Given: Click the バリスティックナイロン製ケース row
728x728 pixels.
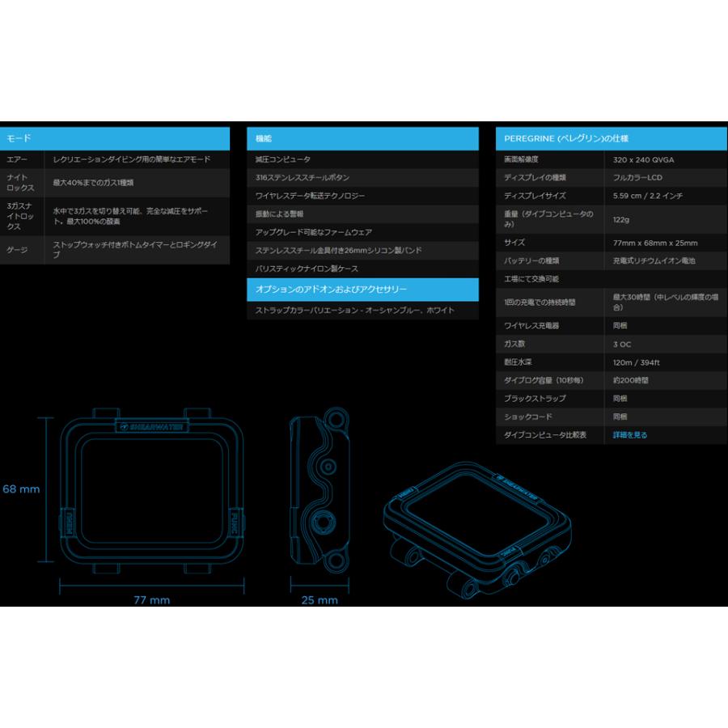Looking at the screenshot, I should 362,269.
